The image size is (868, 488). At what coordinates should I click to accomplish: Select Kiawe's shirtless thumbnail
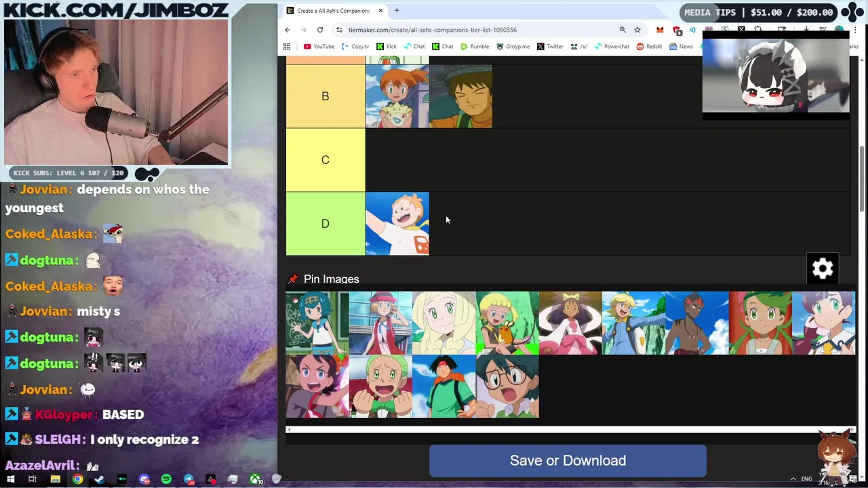(697, 323)
